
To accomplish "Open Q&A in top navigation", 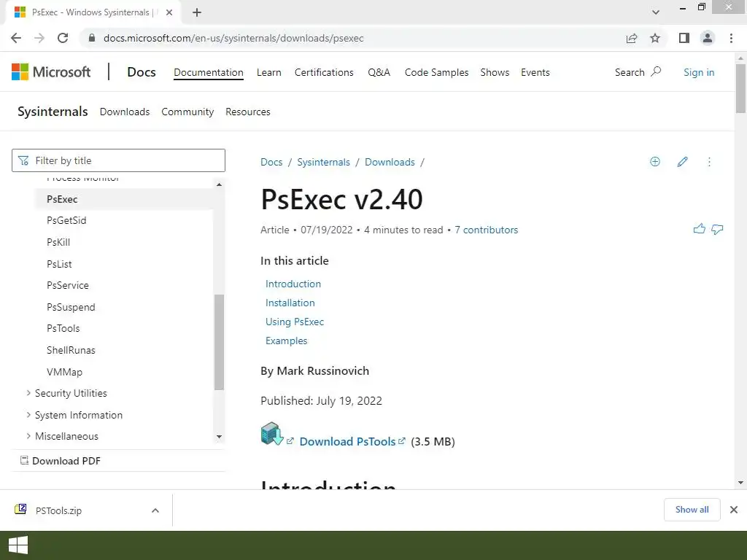I will coord(379,72).
